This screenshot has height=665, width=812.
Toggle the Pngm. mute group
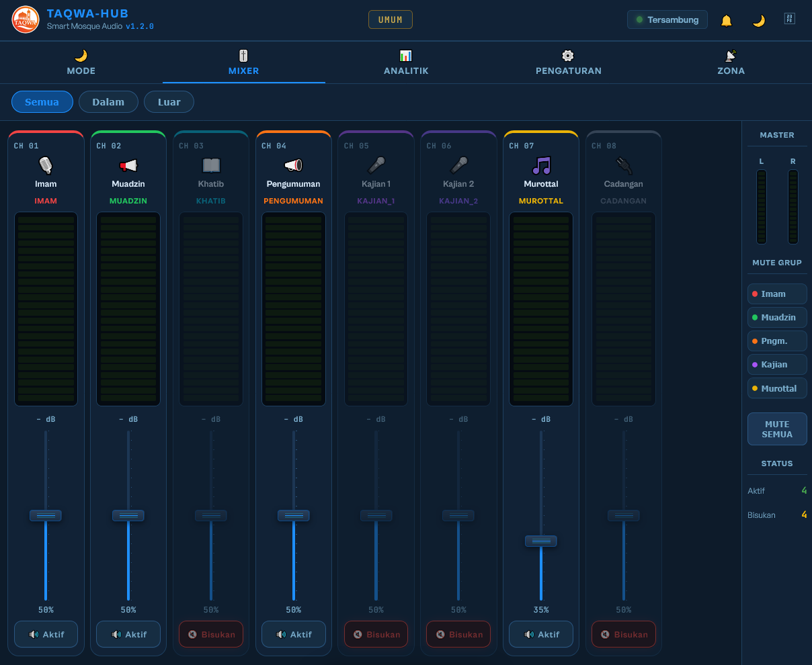click(777, 341)
